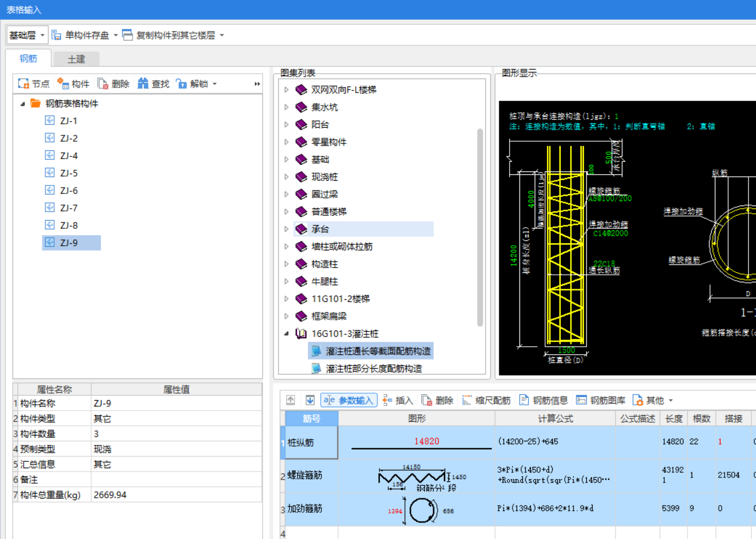Select the 现浇桩 atlas entry
This screenshot has width=756, height=539.
coord(324,177)
